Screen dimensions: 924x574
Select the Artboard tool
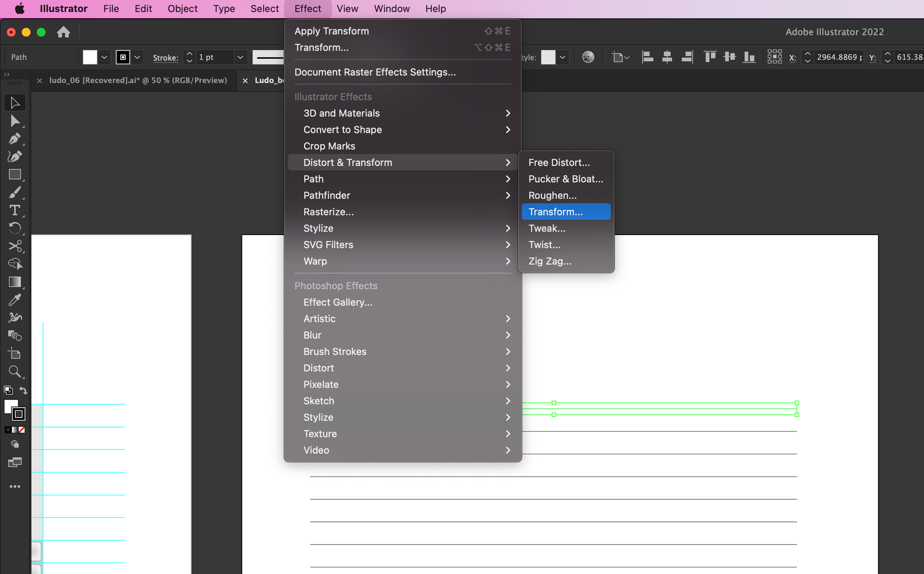click(15, 354)
